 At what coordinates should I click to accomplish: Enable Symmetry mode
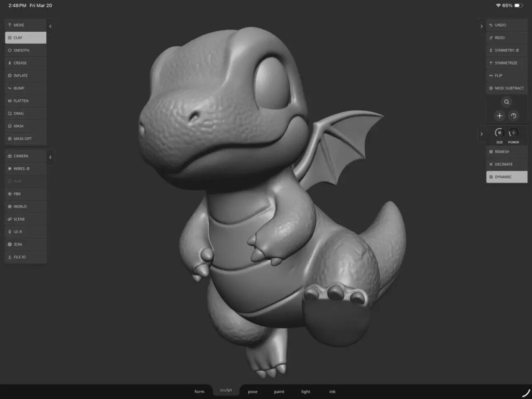pos(506,50)
